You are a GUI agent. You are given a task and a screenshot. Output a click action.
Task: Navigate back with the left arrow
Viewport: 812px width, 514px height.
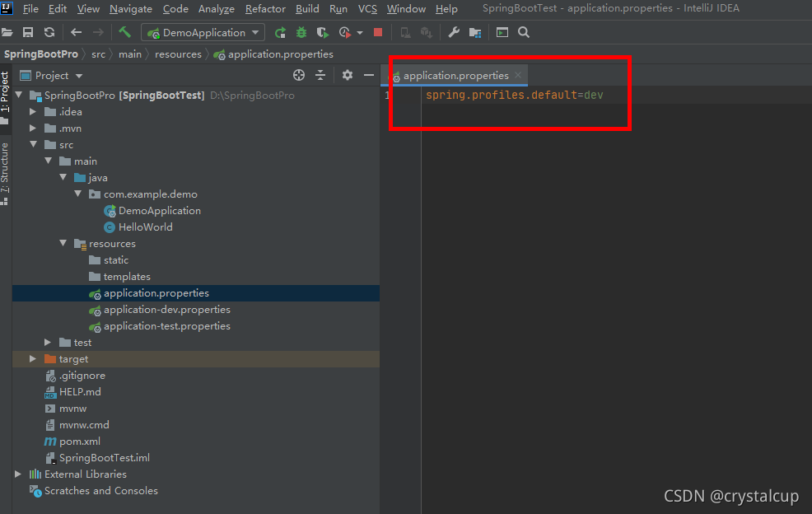(76, 33)
